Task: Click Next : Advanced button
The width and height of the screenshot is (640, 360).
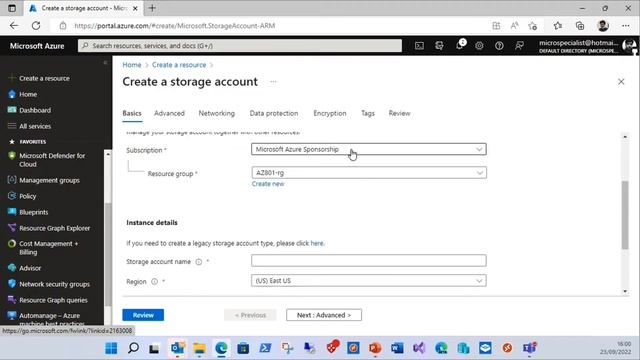Action: (324, 315)
